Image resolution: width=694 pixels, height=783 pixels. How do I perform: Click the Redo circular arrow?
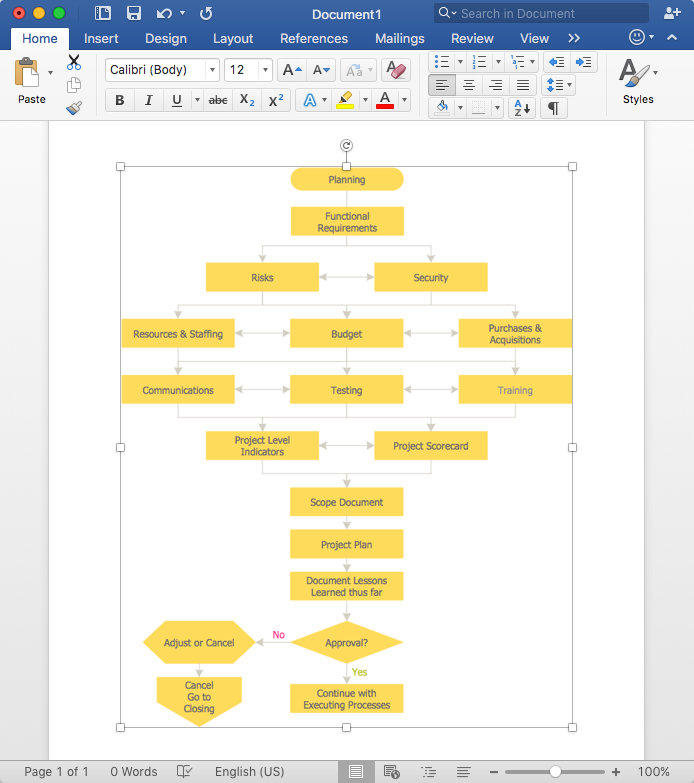[x=206, y=13]
